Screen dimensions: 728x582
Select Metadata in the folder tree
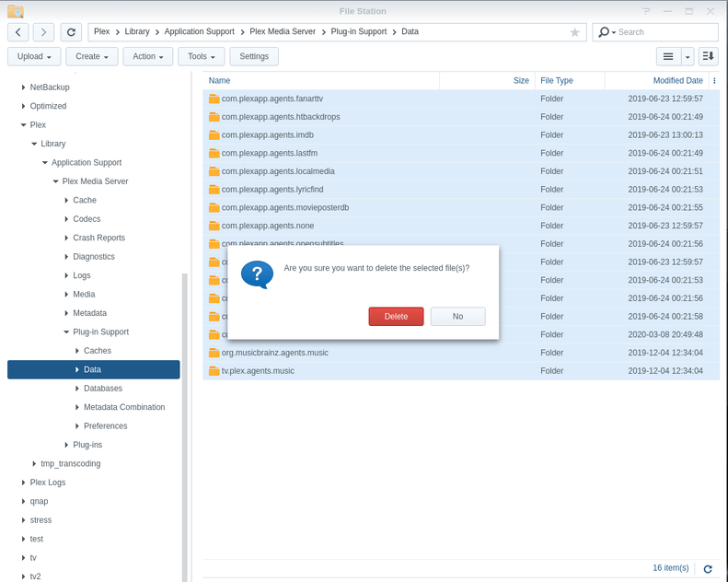click(x=89, y=313)
